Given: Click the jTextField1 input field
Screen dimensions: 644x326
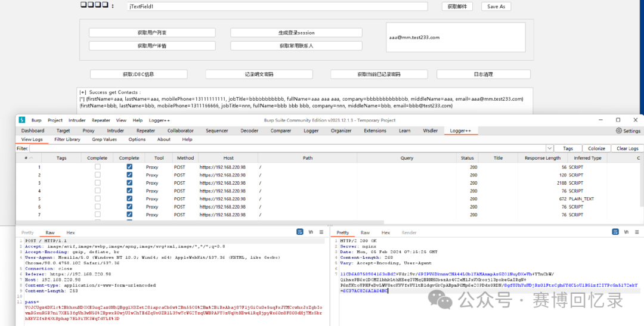Looking at the screenshot, I should (277, 6).
